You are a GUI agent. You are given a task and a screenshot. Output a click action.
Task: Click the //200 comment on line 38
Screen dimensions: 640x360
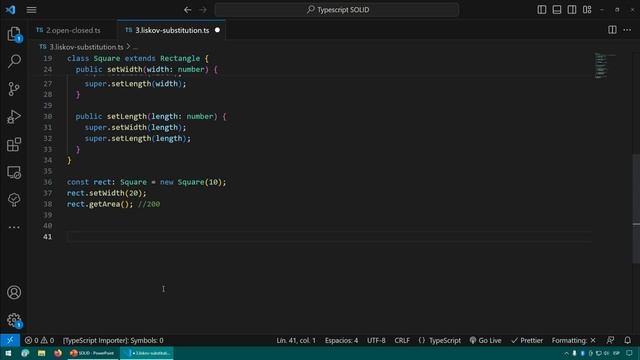click(149, 204)
